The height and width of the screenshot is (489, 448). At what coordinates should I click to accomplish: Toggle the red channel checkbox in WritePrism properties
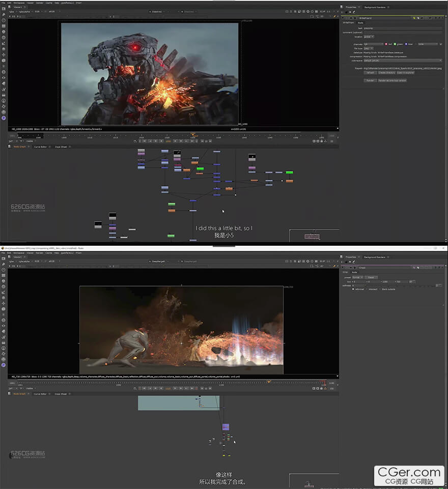[386, 44]
